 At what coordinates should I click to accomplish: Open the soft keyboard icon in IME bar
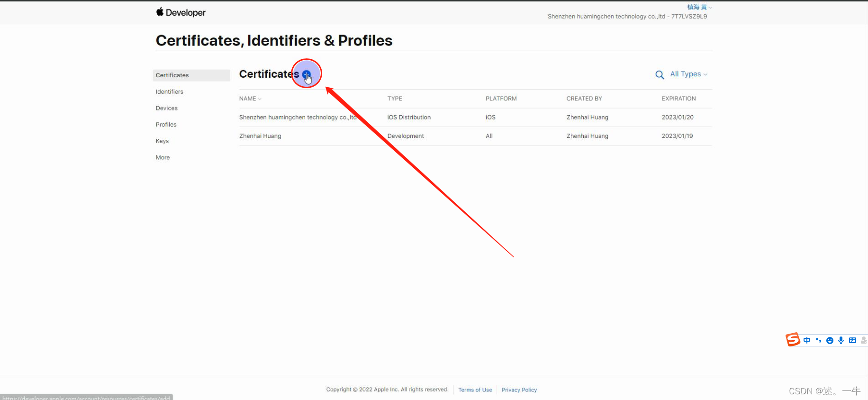852,340
